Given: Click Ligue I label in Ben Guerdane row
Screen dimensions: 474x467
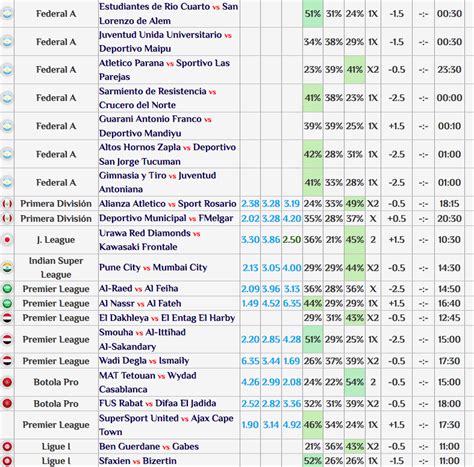Looking at the screenshot, I should 56,447.
